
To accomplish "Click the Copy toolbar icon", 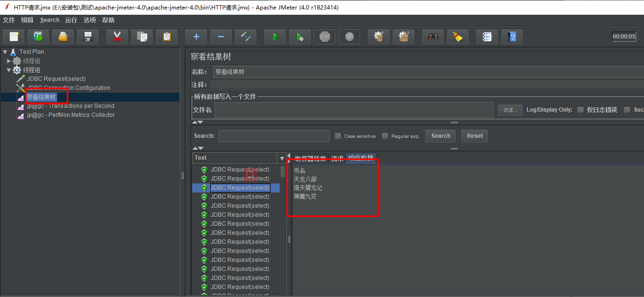I will (142, 37).
